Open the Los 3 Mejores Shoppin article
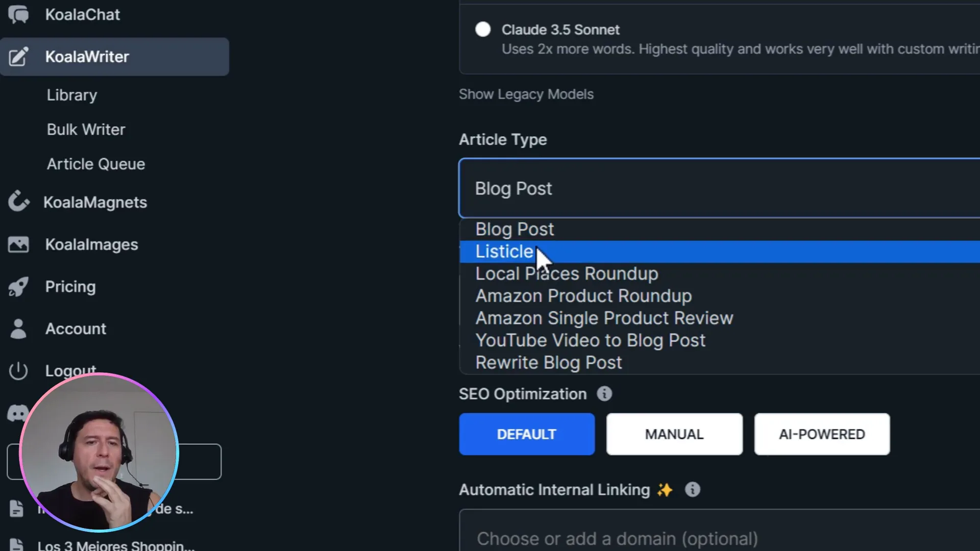Image resolution: width=980 pixels, height=551 pixels. coord(116,545)
